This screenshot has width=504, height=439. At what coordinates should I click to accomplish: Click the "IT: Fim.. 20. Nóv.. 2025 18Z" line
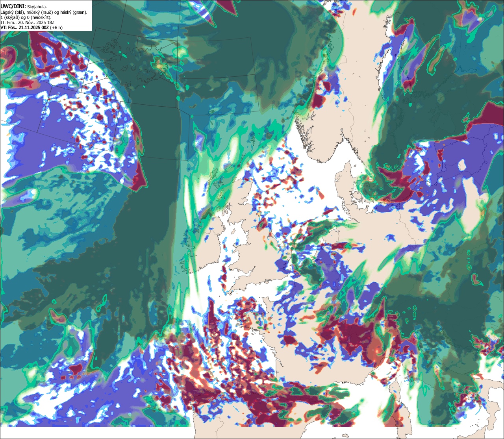coord(28,22)
